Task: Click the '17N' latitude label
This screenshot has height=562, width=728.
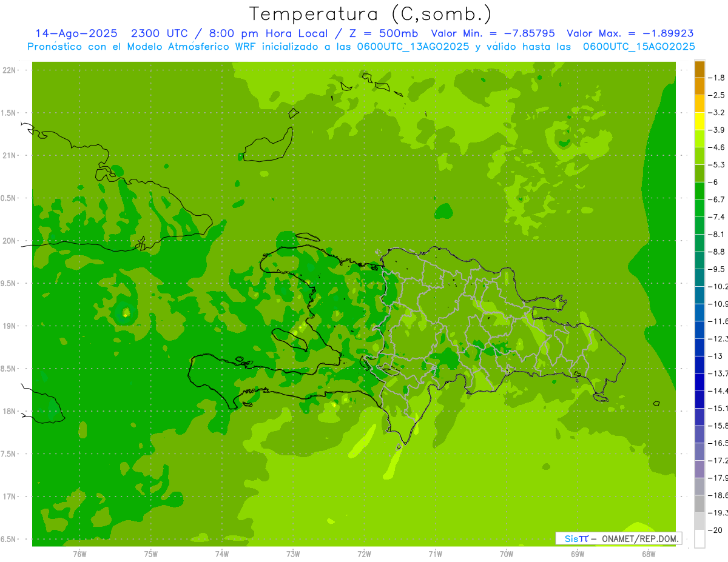Action: tap(10, 497)
